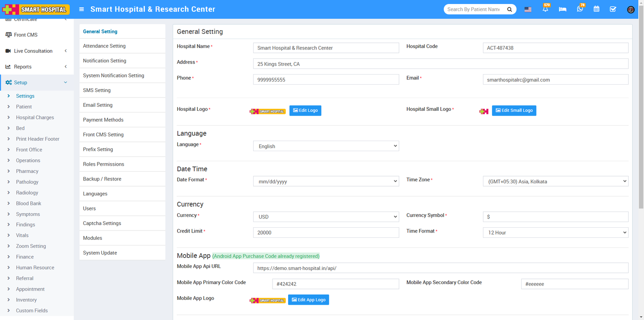
Task: Open the Language dropdown
Action: pyautogui.click(x=326, y=146)
